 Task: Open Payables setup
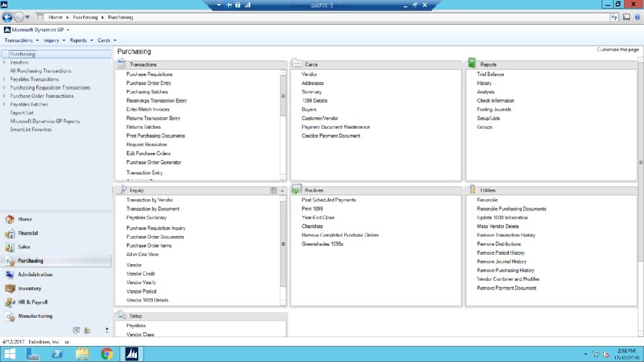136,326
